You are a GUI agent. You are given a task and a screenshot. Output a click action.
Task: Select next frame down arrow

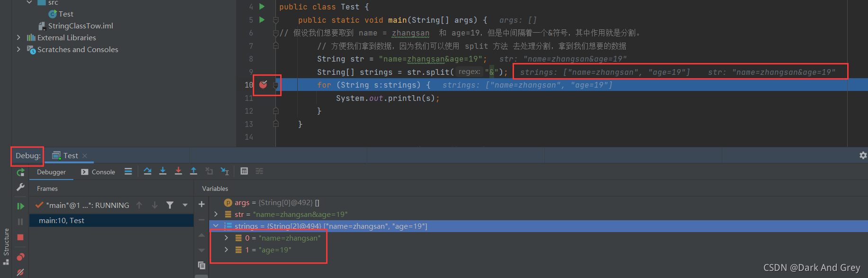(x=155, y=205)
